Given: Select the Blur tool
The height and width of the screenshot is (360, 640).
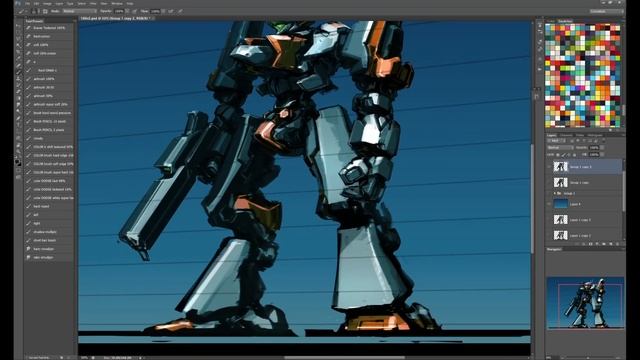Looking at the screenshot, I should 18,105.
